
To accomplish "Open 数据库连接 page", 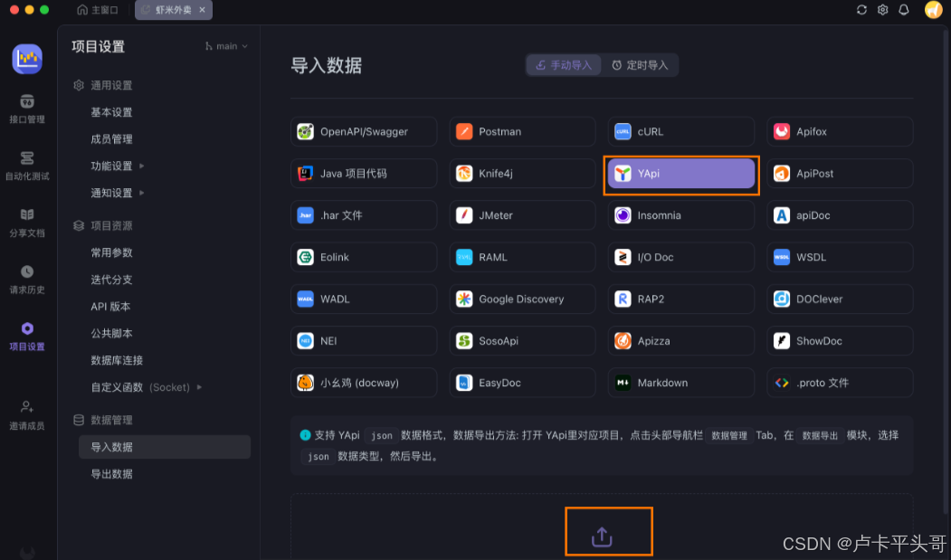I will pyautogui.click(x=117, y=360).
